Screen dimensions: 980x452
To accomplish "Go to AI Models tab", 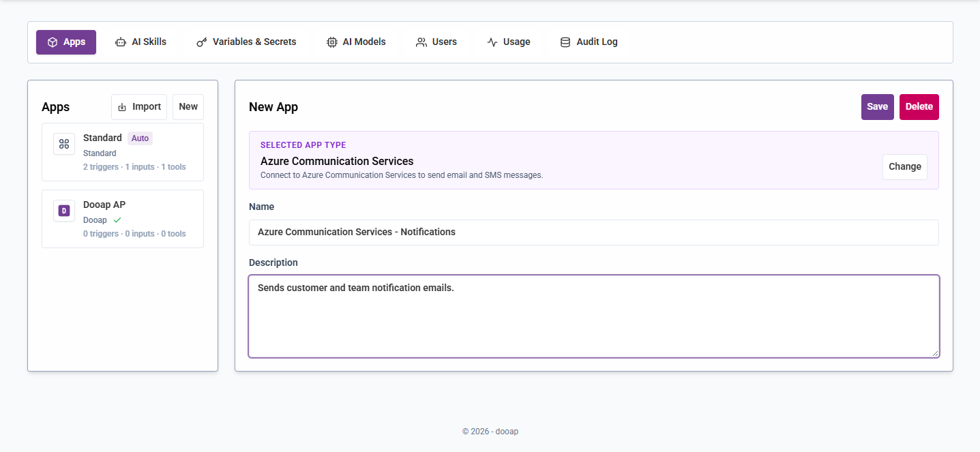I will pos(356,42).
